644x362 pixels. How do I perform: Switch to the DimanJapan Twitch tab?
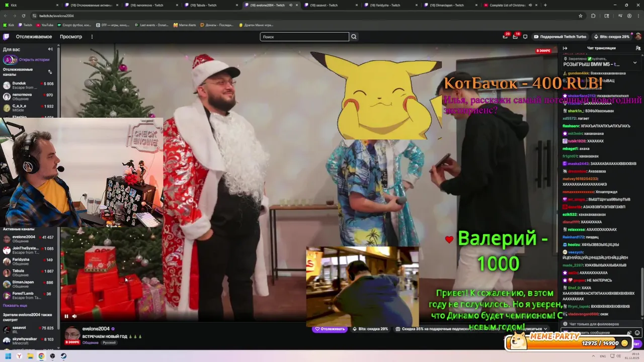click(x=450, y=5)
